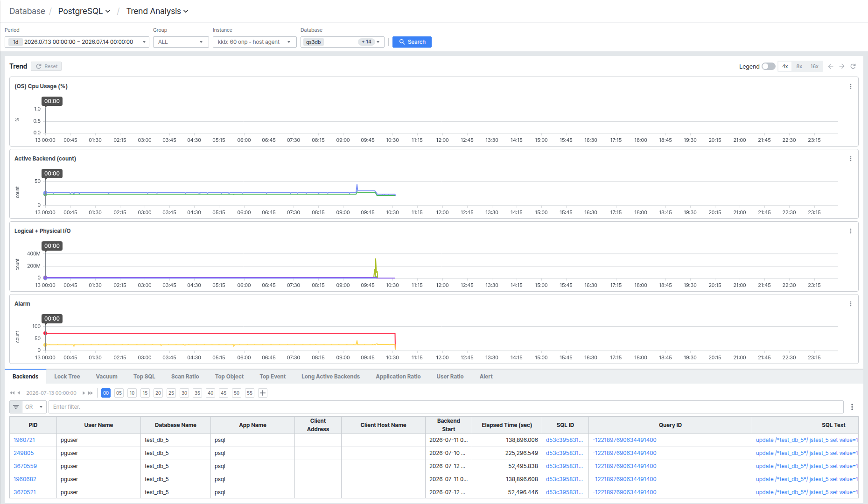868x504 pixels.
Task: Click the filter icon beside OR selector
Action: point(16,407)
